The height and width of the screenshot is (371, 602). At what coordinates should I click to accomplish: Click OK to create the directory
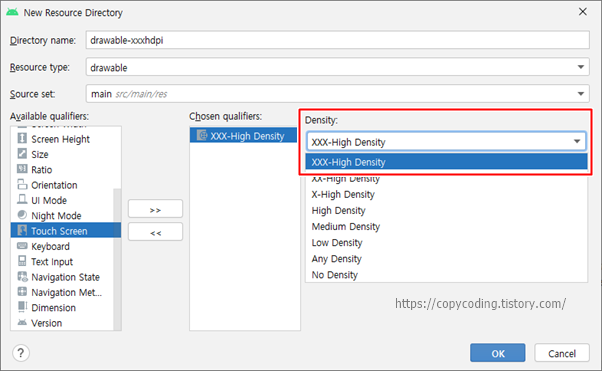tap(498, 353)
